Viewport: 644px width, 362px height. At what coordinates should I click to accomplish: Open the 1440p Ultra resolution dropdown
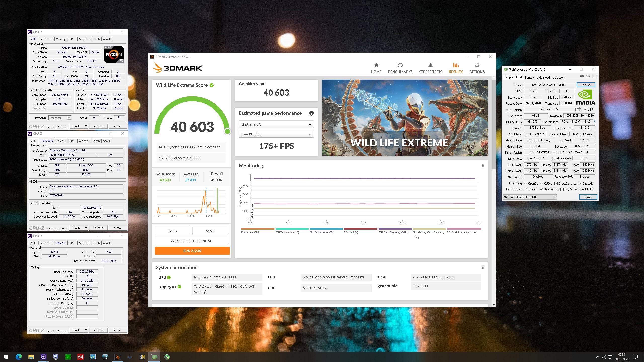click(276, 134)
